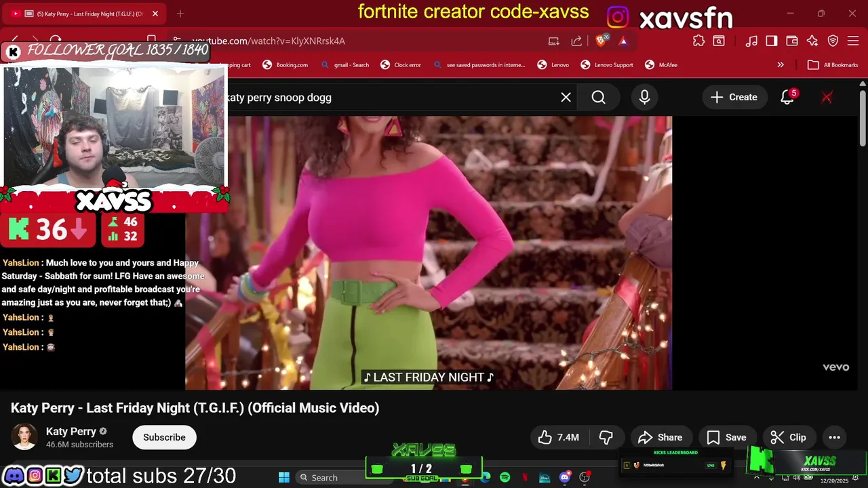Image resolution: width=868 pixels, height=488 pixels.
Task: Dislike the video with thumbs down
Action: 606,437
